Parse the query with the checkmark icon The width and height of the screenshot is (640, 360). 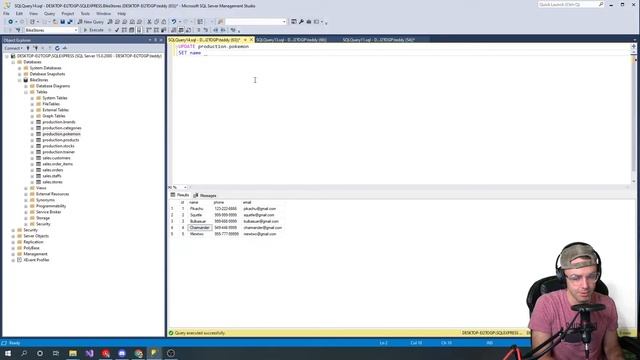coord(117,30)
